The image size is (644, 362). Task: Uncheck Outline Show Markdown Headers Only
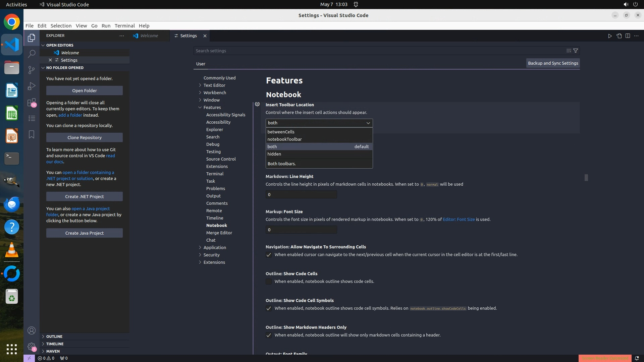coord(269,335)
